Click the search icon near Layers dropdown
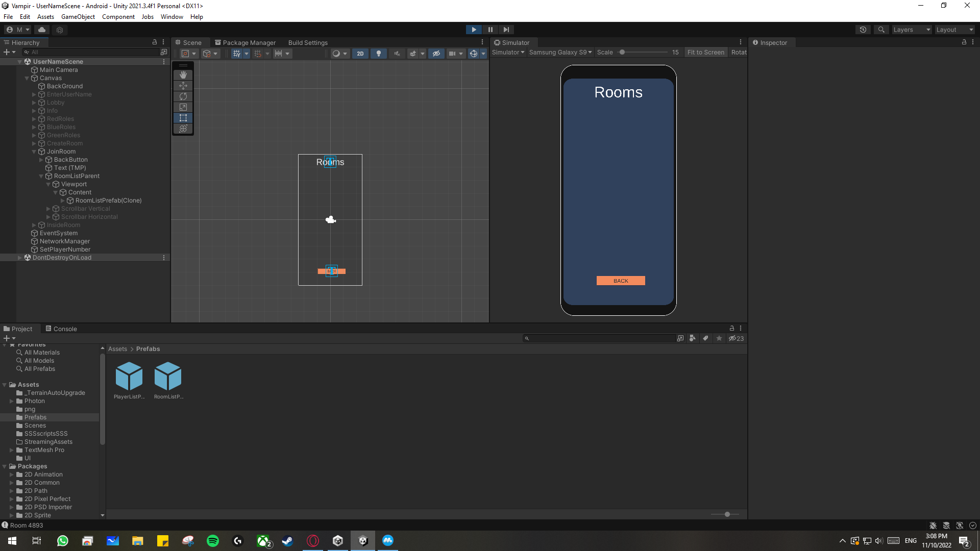This screenshot has width=980, height=551. click(881, 30)
